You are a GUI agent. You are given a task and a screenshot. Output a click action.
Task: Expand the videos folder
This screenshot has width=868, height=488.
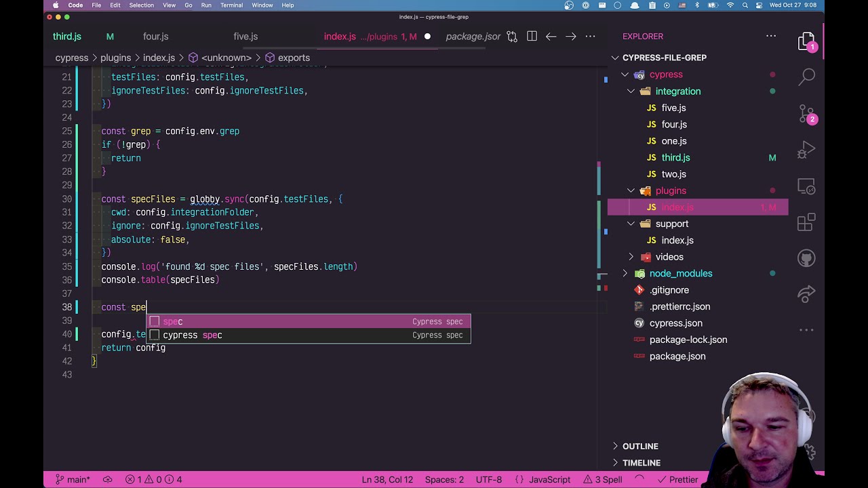tap(631, 258)
